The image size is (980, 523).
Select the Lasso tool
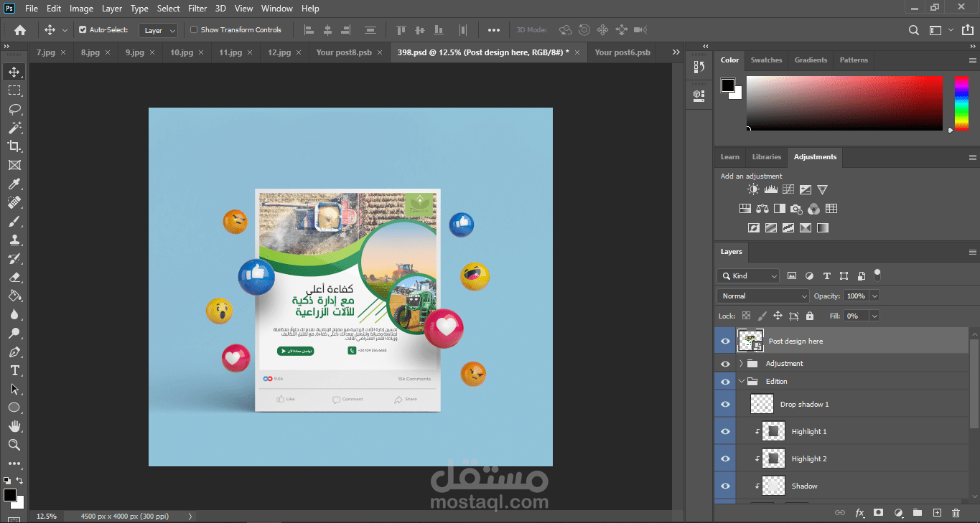pyautogui.click(x=14, y=109)
